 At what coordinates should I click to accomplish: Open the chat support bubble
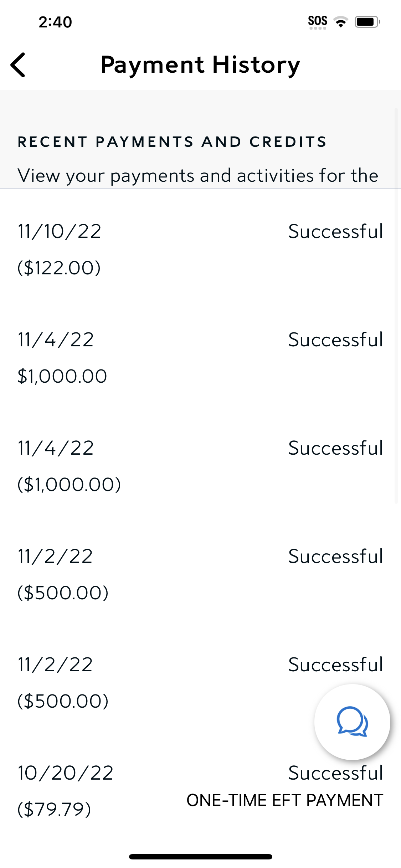pos(352,722)
